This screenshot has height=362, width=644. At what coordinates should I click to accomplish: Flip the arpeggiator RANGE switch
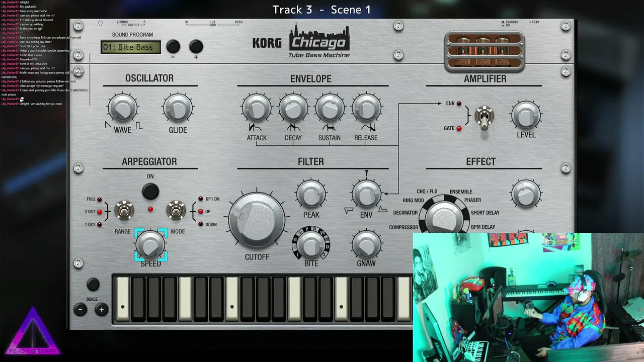click(x=123, y=211)
